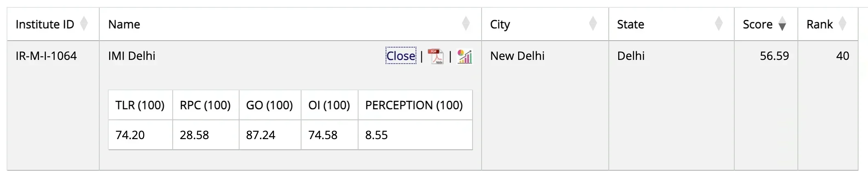Image resolution: width=868 pixels, height=183 pixels.
Task: Click the Score column header text
Action: point(757,25)
